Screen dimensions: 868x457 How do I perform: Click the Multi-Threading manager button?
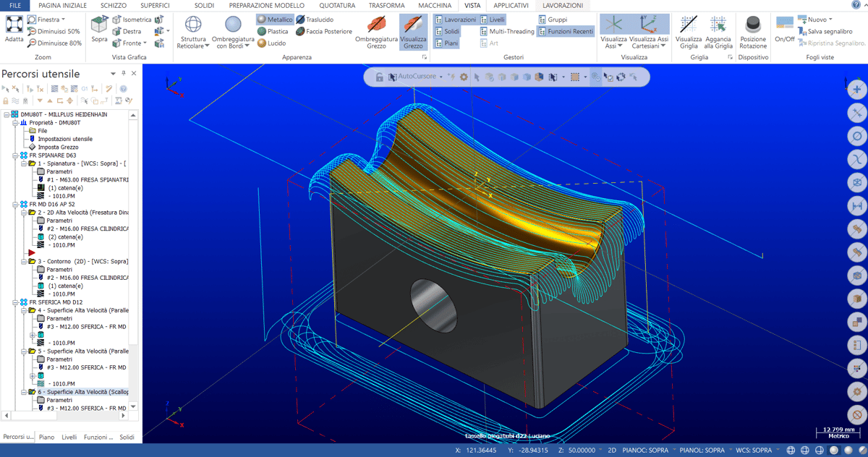coord(507,31)
